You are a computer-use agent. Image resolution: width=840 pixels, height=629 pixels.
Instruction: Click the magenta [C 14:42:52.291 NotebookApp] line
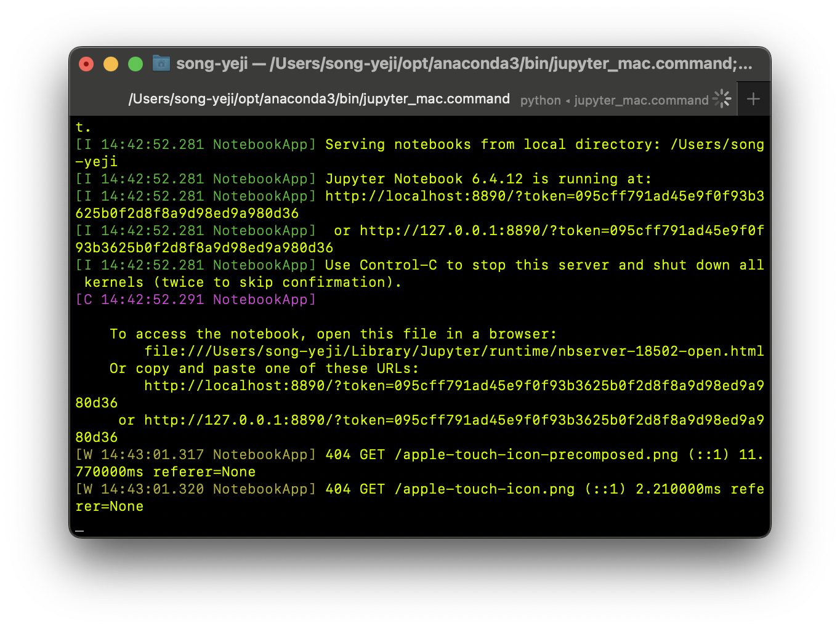(x=195, y=300)
